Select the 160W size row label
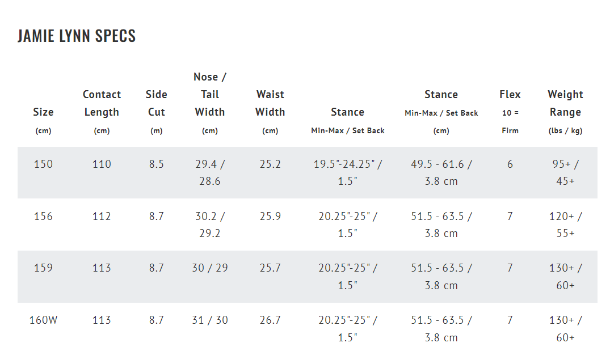 point(43,320)
